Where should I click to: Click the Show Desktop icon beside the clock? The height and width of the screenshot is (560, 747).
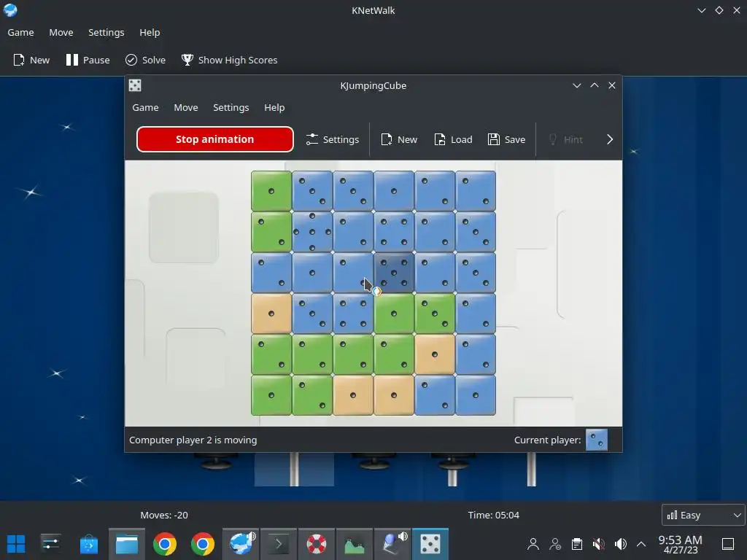[x=728, y=544]
